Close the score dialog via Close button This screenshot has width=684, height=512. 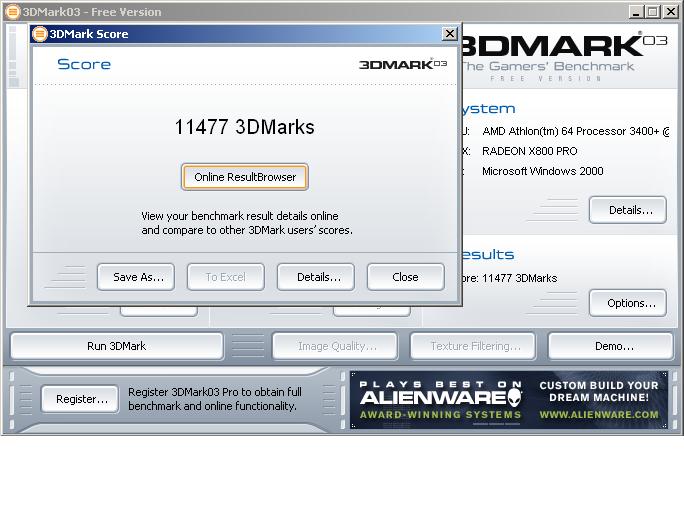point(406,277)
